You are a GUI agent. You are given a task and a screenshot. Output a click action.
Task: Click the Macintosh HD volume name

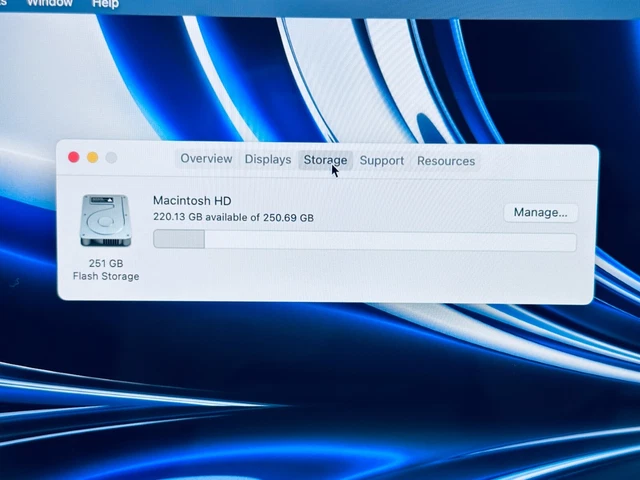192,201
